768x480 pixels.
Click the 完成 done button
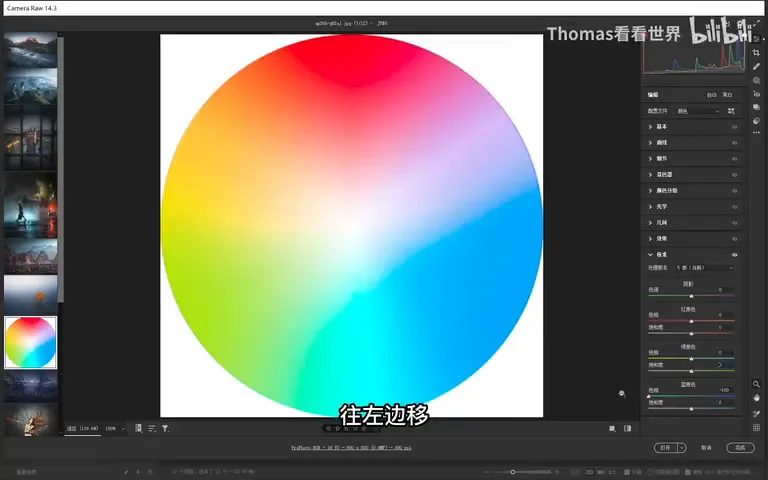click(740, 448)
